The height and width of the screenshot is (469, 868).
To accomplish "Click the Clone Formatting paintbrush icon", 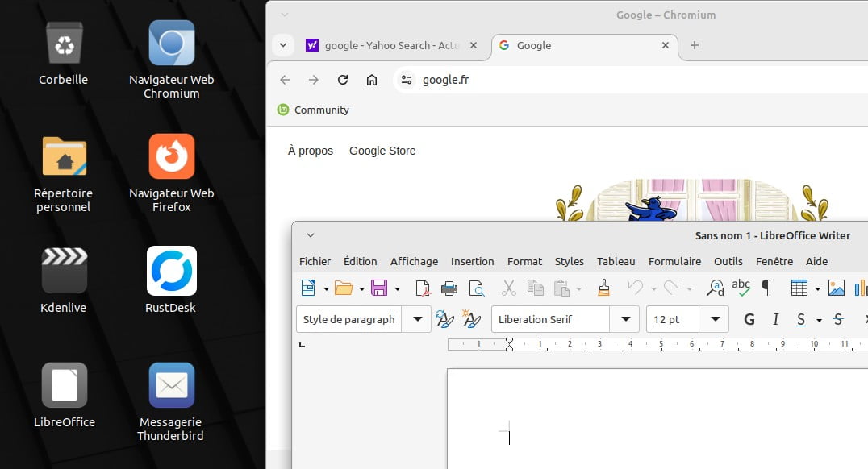I will pos(603,288).
